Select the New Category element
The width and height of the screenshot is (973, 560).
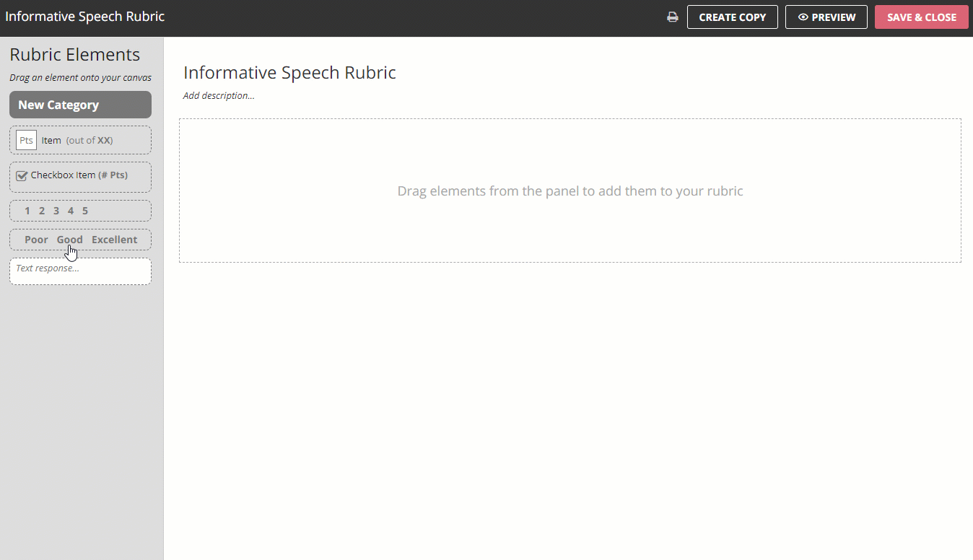coord(80,105)
